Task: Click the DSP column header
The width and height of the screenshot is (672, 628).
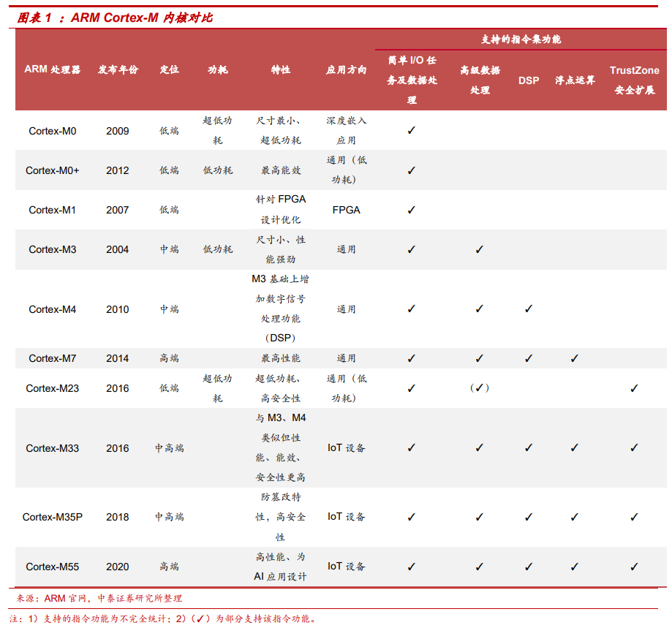Action: (x=529, y=80)
